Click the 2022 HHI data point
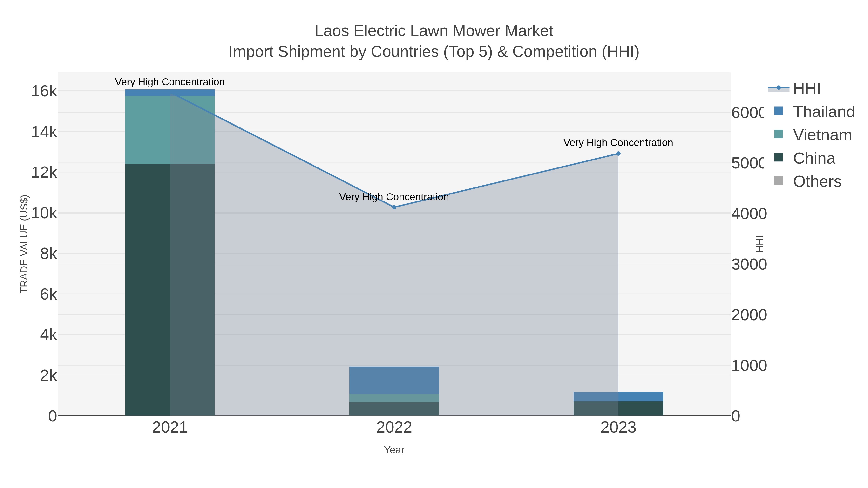Viewport: 868px width, 488px height. pos(394,207)
